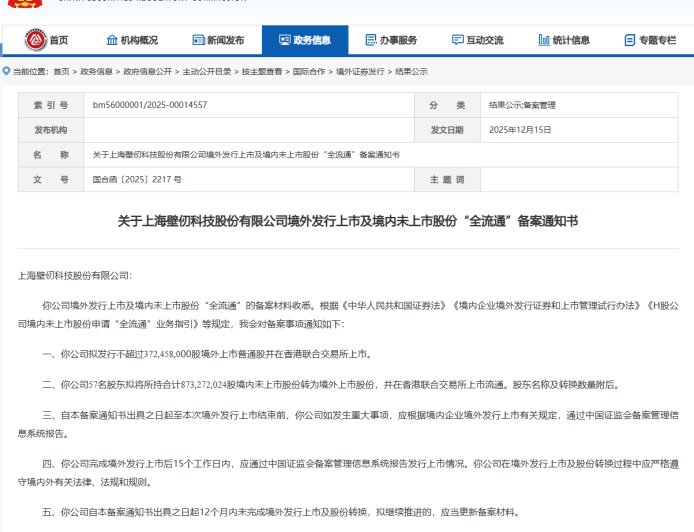Click the paragraph starting with 一、你公司拟发行
The height and width of the screenshot is (532, 694).
[x=207, y=354]
